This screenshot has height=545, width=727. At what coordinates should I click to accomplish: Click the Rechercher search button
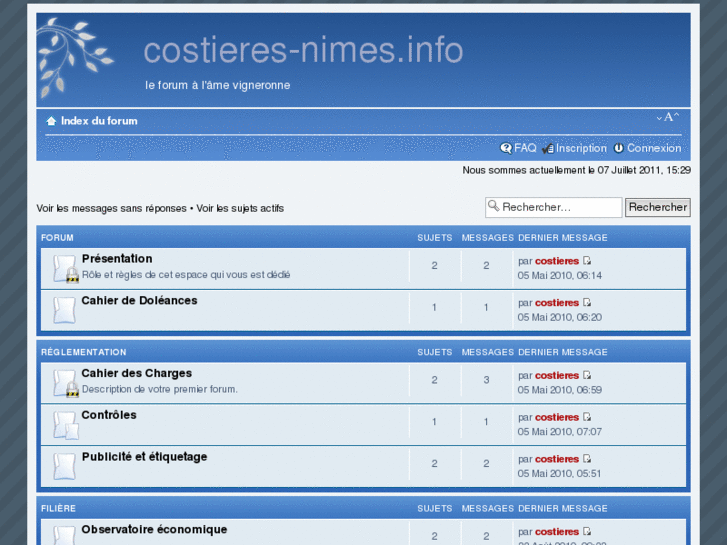pos(657,207)
